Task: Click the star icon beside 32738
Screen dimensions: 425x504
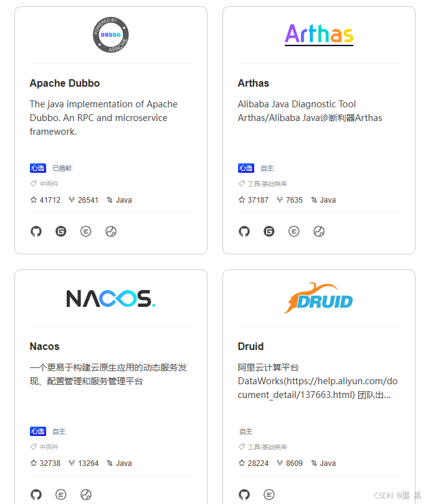Action: [34, 463]
